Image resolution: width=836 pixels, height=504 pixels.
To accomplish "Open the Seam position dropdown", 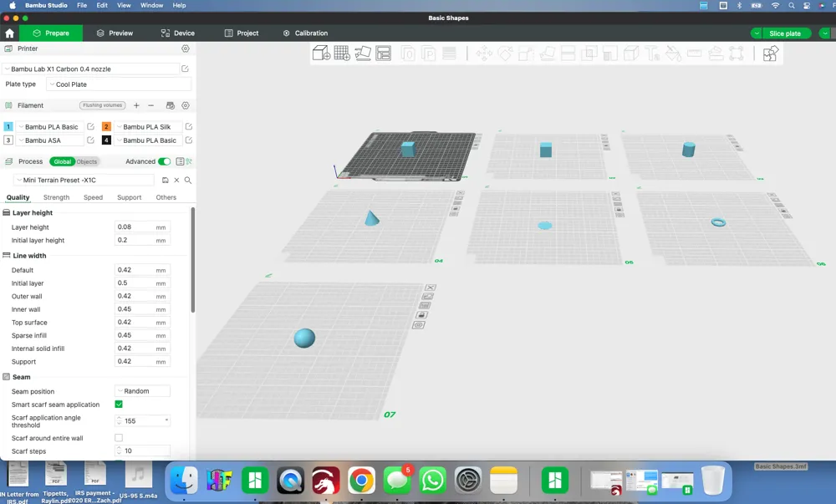I will [x=142, y=391].
